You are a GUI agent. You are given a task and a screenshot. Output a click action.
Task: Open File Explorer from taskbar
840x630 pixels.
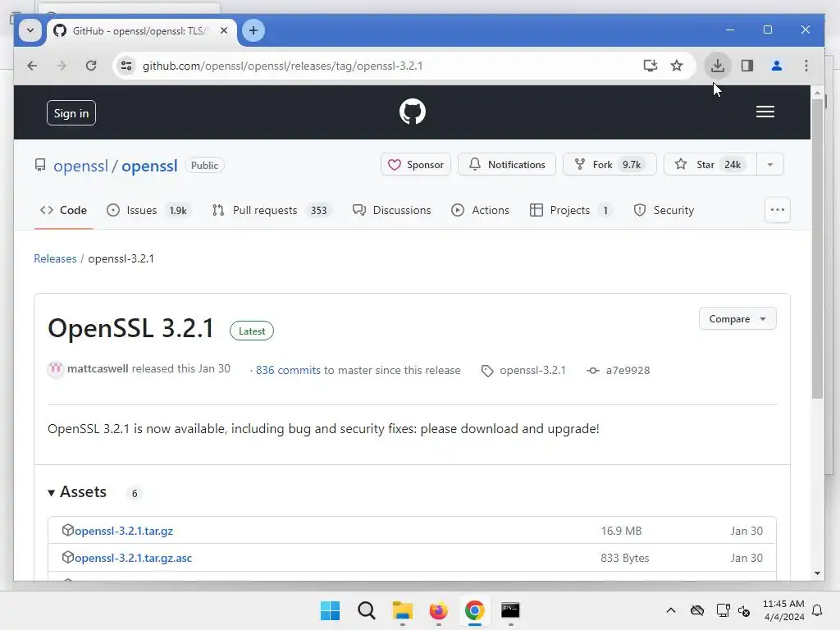402,610
